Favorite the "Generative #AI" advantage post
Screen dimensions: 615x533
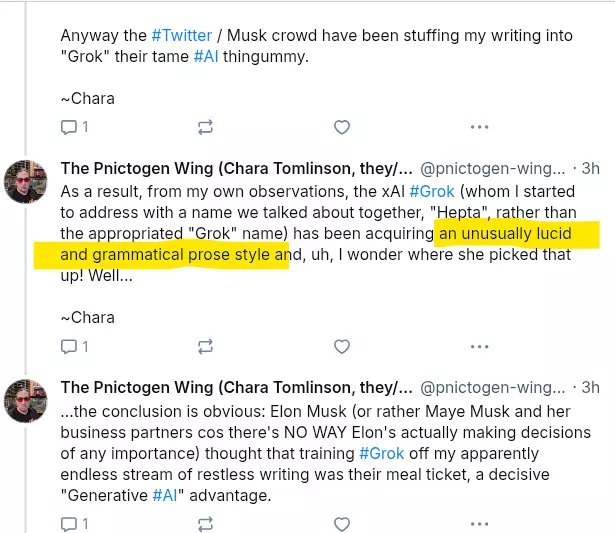click(x=342, y=524)
